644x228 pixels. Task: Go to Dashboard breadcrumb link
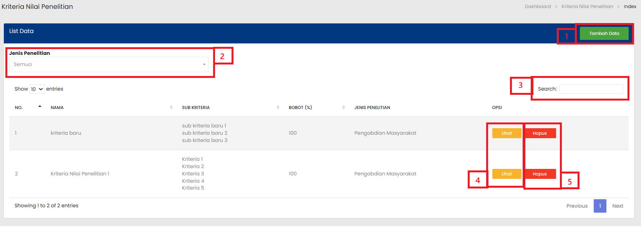537,7
